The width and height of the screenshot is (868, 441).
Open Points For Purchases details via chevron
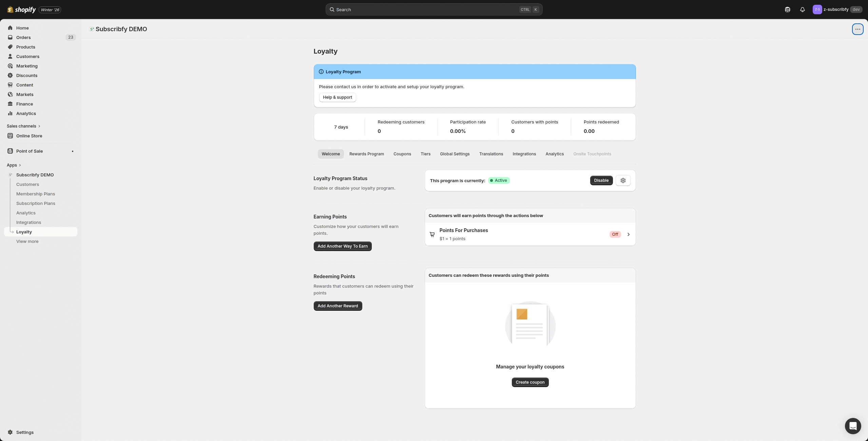pyautogui.click(x=628, y=234)
